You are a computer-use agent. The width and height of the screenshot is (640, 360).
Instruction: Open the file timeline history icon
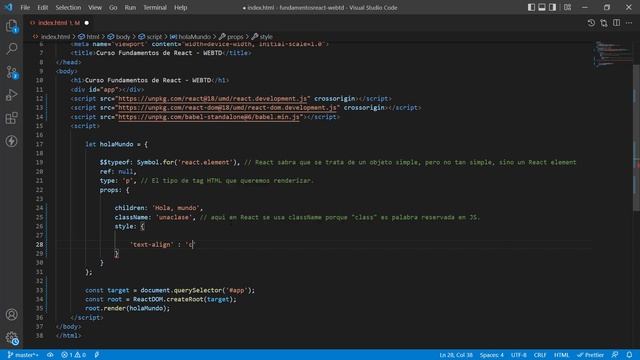pyautogui.click(x=591, y=23)
